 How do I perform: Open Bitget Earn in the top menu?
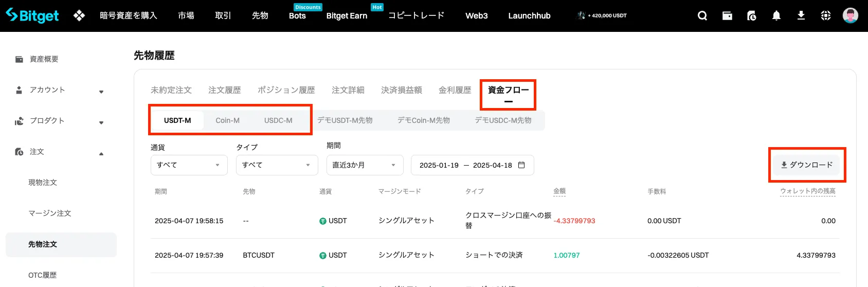tap(347, 16)
